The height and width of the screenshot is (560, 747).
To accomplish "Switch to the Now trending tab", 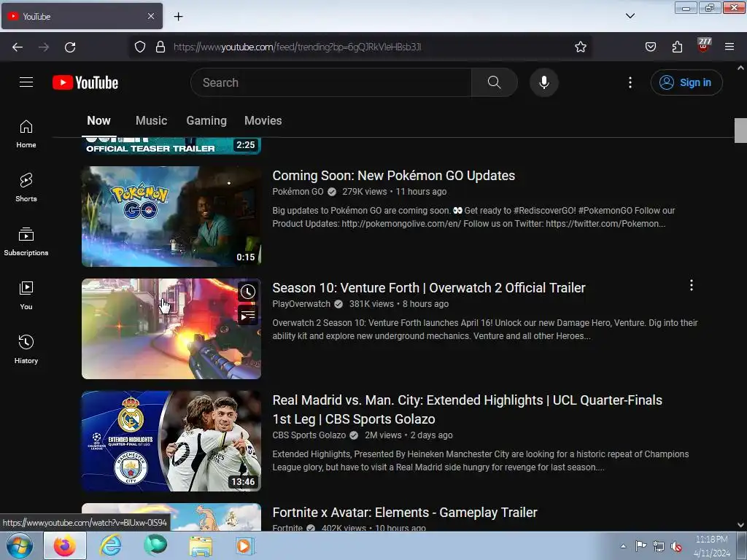I will [98, 120].
